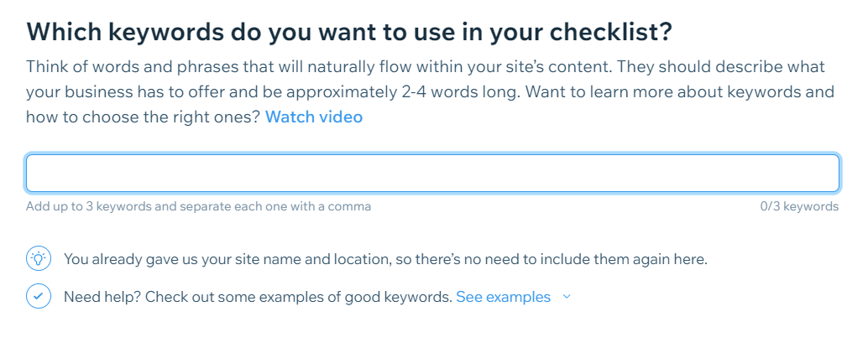
Task: Select the 'Which keywords' heading text
Action: coord(348,33)
